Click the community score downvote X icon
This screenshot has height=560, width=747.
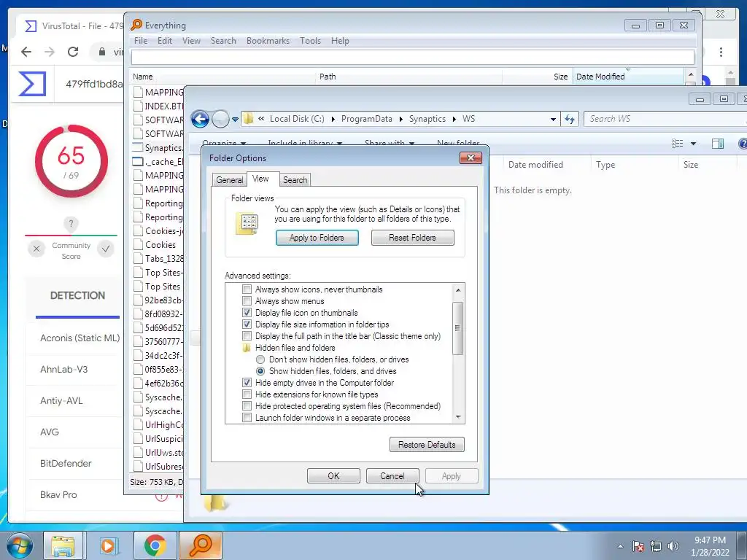click(36, 249)
